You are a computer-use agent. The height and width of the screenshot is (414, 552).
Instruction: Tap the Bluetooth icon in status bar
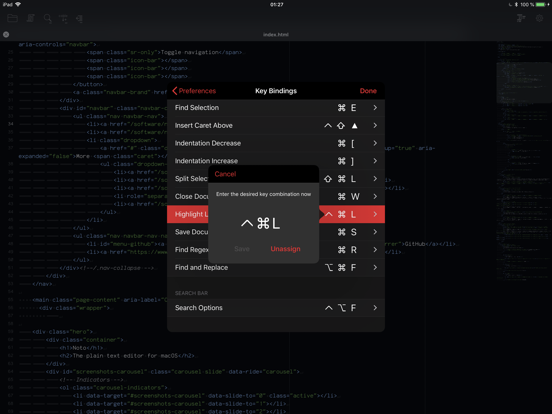(x=516, y=5)
